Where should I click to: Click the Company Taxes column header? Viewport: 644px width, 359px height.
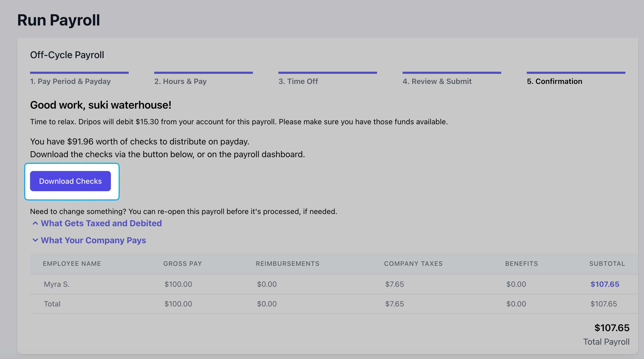click(x=413, y=264)
